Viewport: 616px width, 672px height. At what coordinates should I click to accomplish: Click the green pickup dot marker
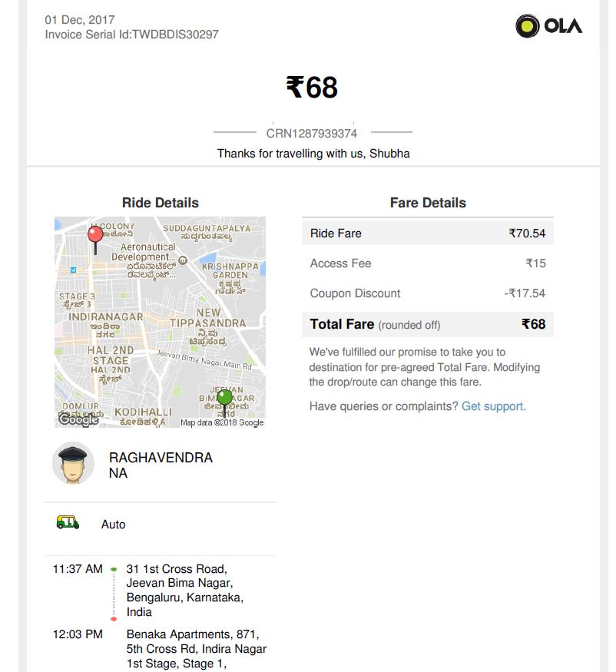click(114, 569)
